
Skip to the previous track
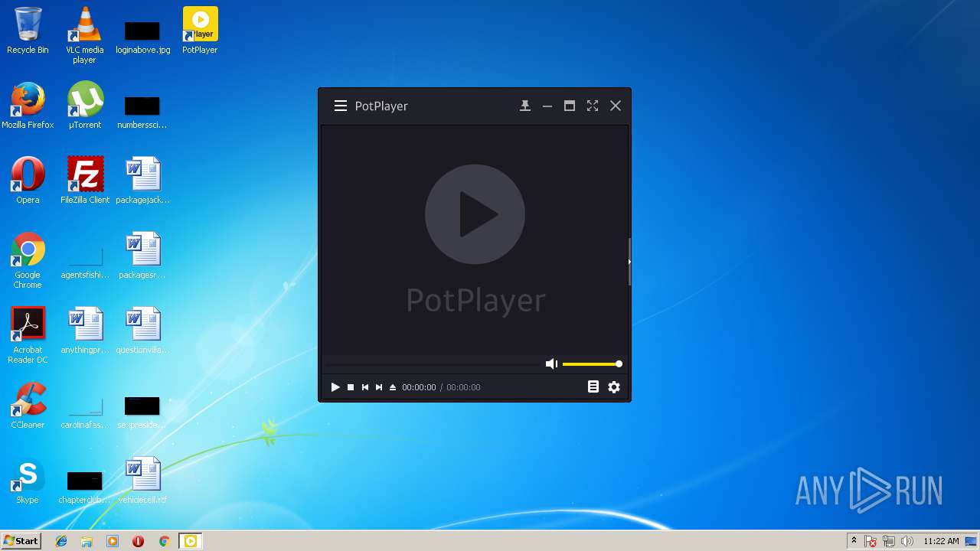coord(365,387)
